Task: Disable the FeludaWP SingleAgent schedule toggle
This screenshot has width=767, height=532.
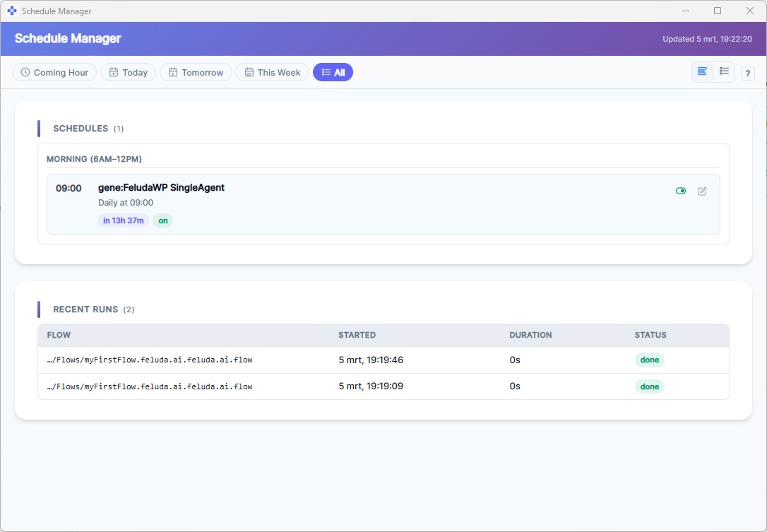Action: [x=680, y=191]
